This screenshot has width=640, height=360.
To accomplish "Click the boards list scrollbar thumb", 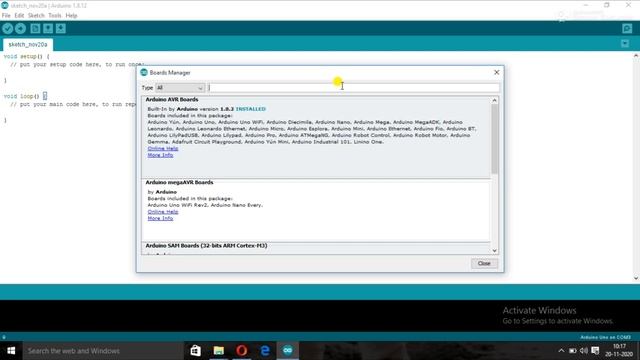I will click(x=494, y=139).
